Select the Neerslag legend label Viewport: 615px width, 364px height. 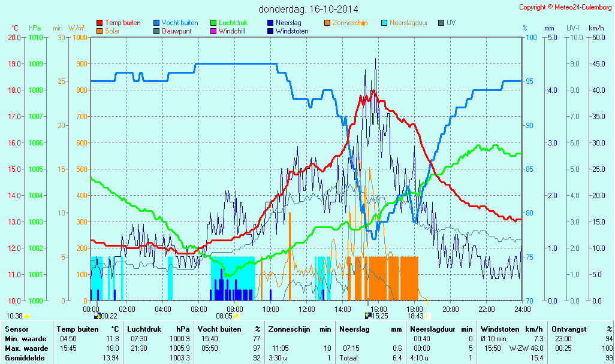pos(288,23)
